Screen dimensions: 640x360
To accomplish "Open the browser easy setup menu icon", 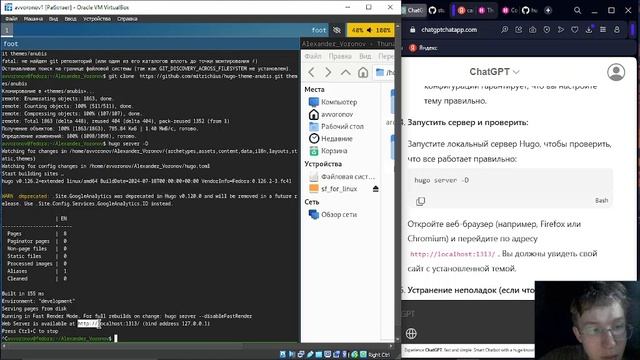I will pos(603,30).
